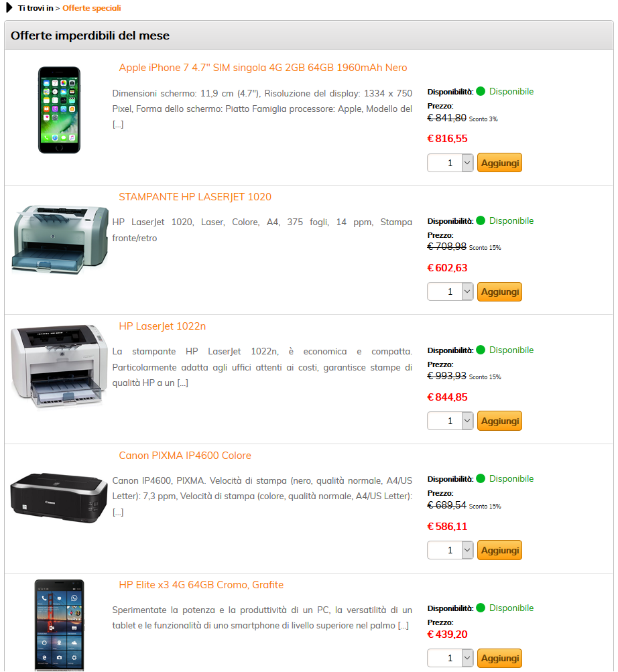Viewport: 618px width, 672px height.
Task: Open the Canon PIXMA IP4600 Colore title
Action: point(185,456)
